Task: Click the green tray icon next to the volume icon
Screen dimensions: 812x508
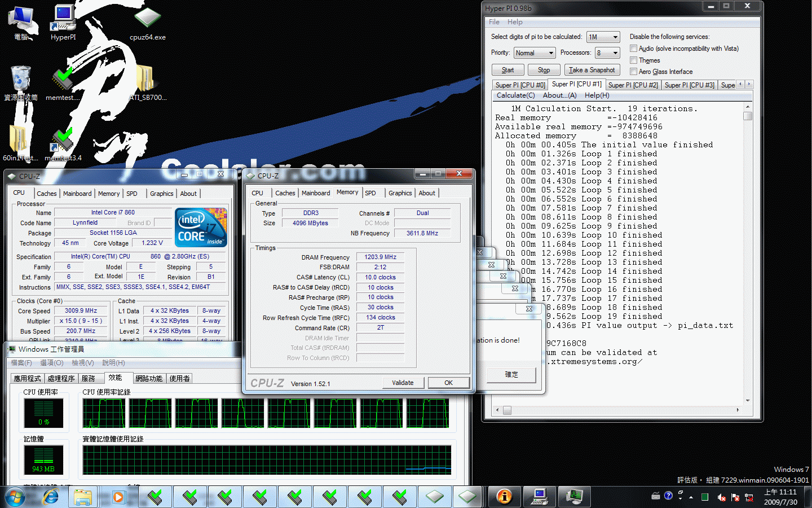Action: [705, 497]
